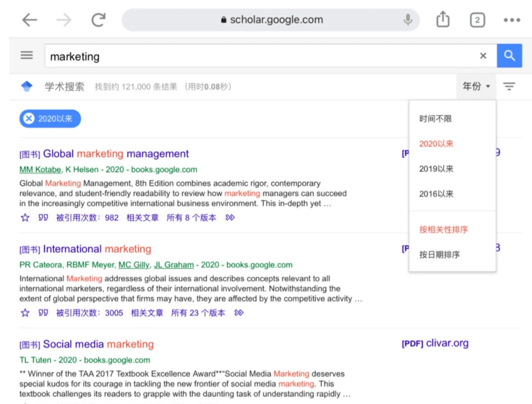532x404 pixels.
Task: Click the browser forward arrow
Action: [64, 20]
